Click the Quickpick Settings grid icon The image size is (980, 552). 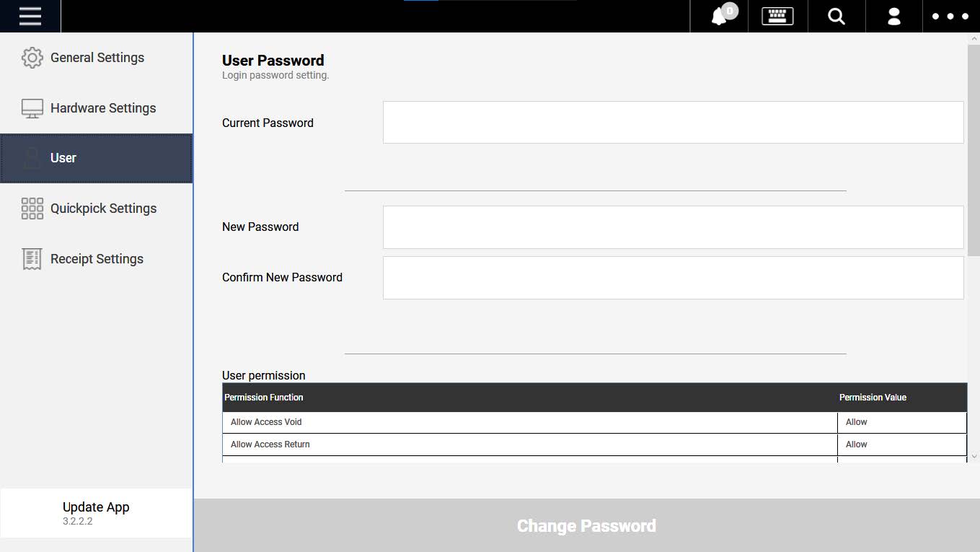click(x=32, y=209)
